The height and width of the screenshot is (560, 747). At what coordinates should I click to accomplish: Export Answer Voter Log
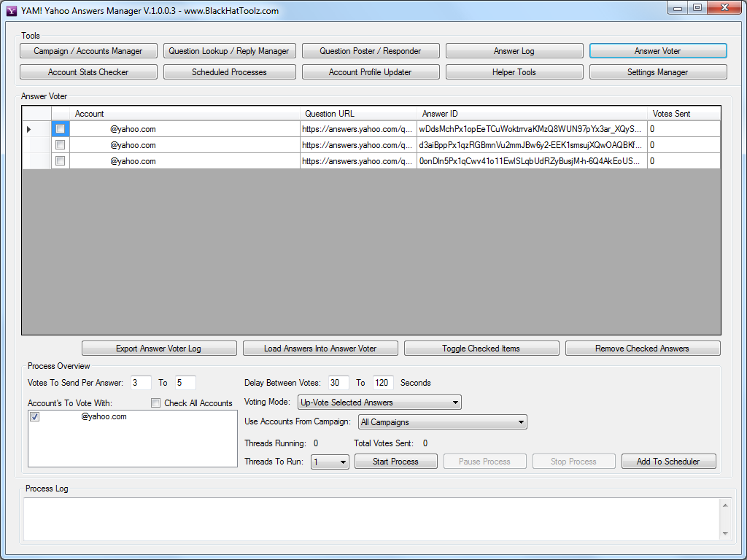point(158,349)
